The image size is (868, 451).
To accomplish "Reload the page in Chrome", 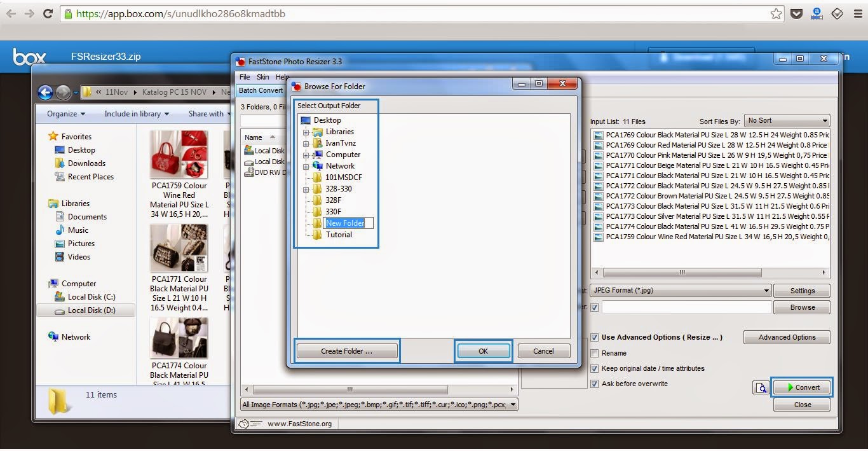I will (48, 13).
